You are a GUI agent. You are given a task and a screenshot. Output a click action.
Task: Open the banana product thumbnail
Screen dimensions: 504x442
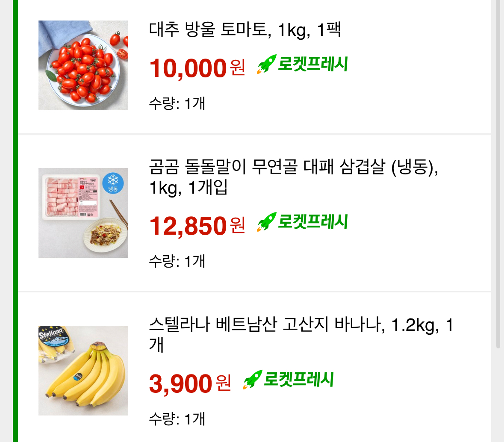point(83,371)
